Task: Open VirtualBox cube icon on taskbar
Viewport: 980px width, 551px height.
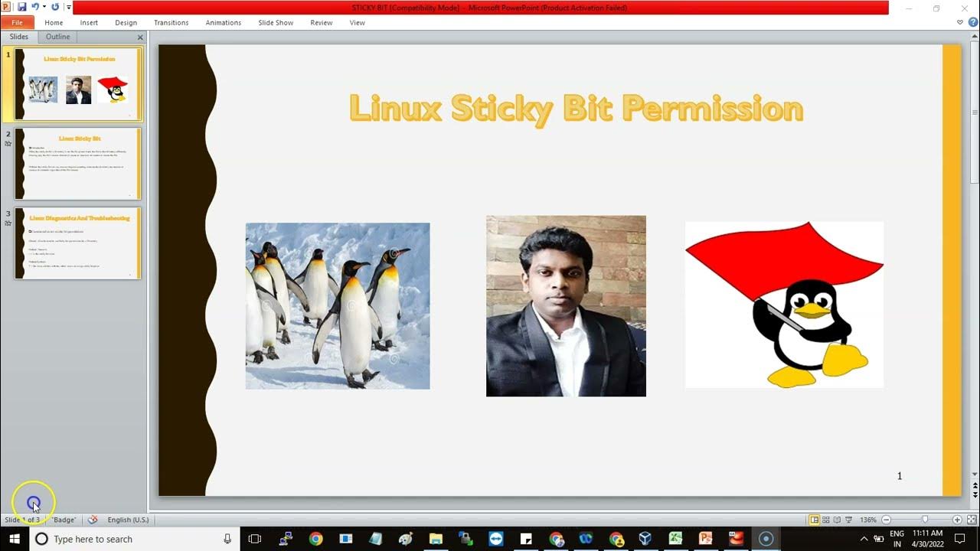Action: point(645,539)
